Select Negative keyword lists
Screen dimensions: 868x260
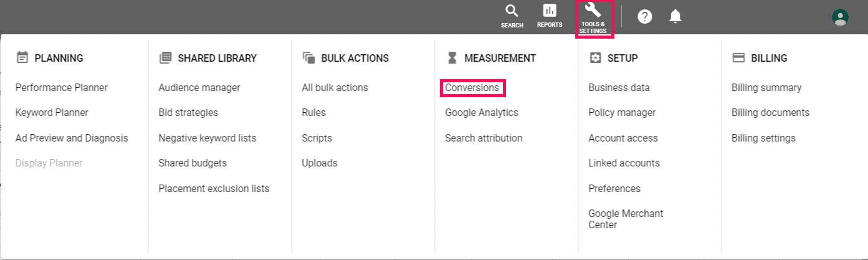[207, 138]
